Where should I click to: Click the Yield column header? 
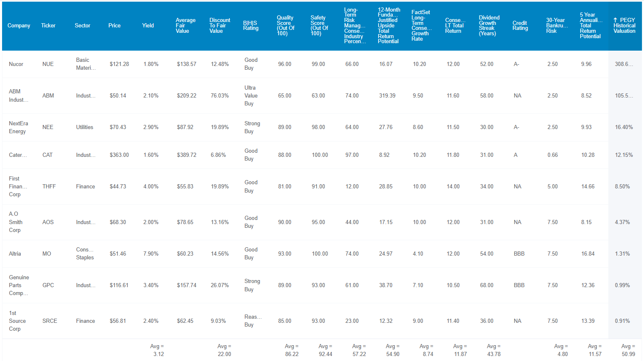coord(148,26)
